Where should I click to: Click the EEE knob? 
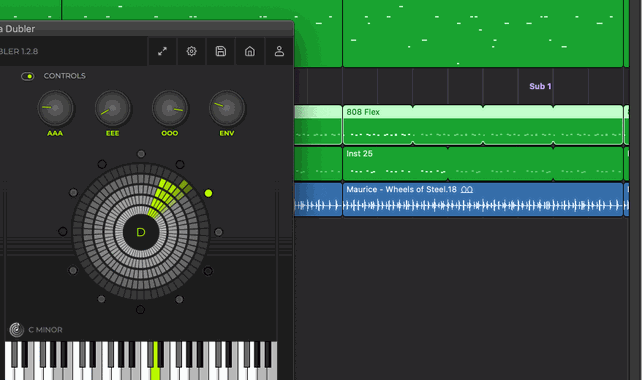coord(113,109)
